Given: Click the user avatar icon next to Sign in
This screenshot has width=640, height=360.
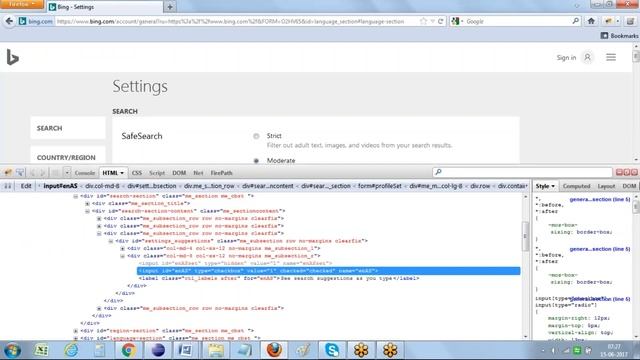Looking at the screenshot, I should point(587,58).
